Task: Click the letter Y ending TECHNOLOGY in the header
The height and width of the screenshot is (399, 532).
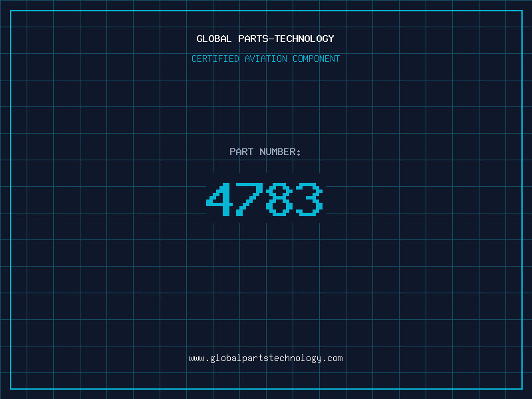Action: [x=331, y=39]
